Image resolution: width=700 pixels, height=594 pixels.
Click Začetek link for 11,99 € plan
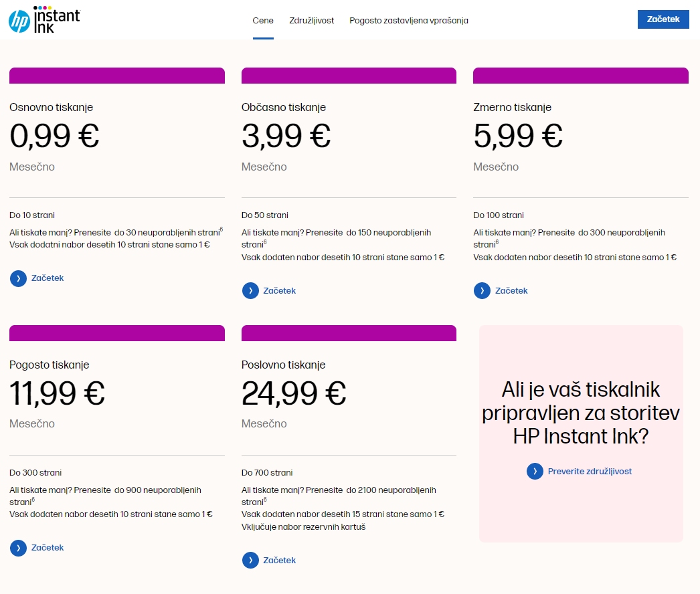click(48, 548)
